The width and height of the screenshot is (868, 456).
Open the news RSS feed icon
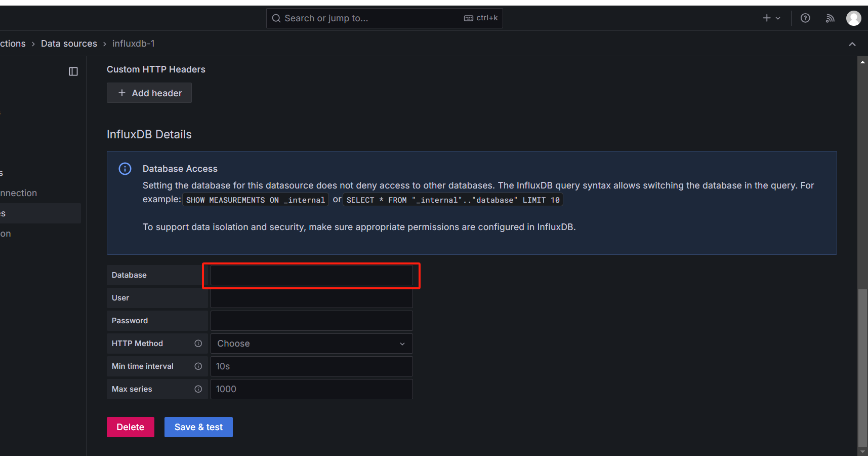coord(830,18)
